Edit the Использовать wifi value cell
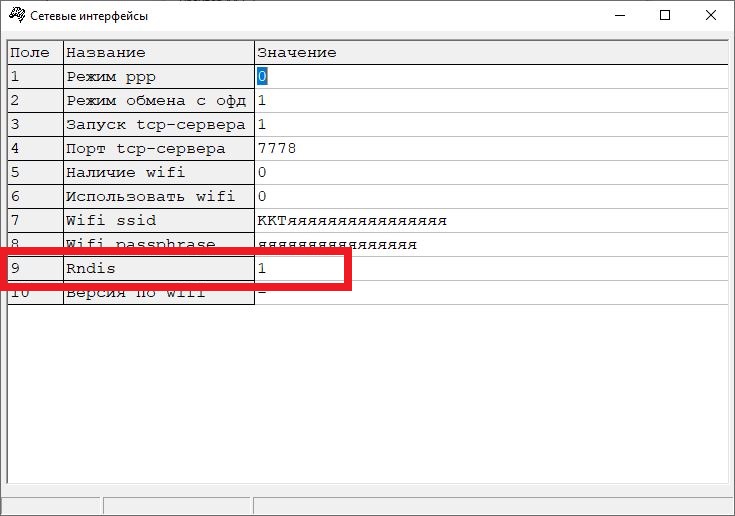Screen dimensions: 735x516 point(490,197)
